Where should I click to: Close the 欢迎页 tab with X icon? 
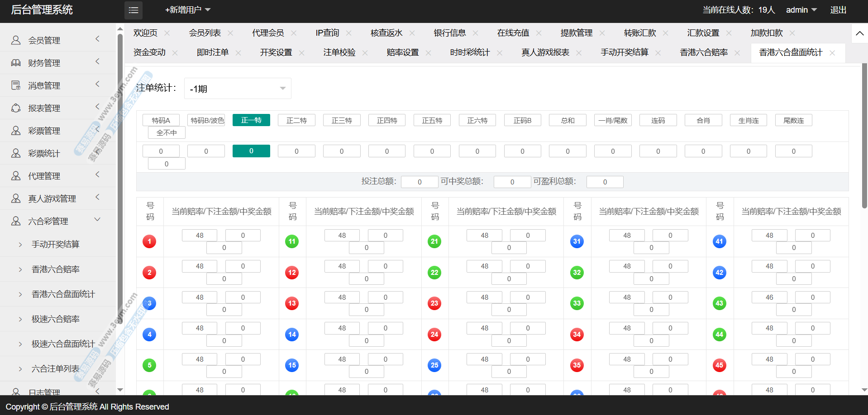click(x=167, y=33)
